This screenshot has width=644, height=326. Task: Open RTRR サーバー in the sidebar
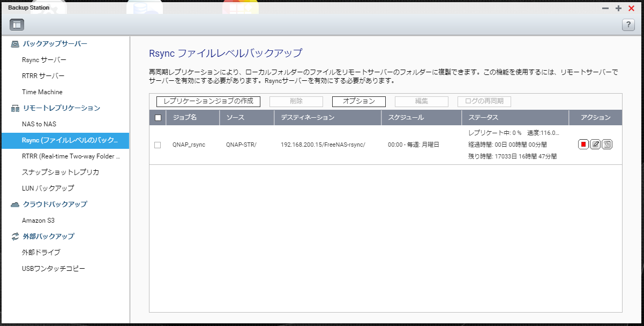[x=43, y=76]
